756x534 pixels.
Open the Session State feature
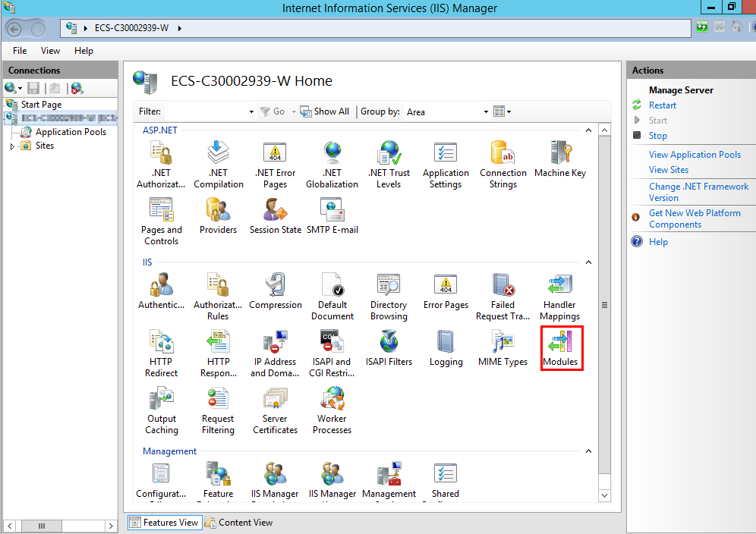point(275,216)
